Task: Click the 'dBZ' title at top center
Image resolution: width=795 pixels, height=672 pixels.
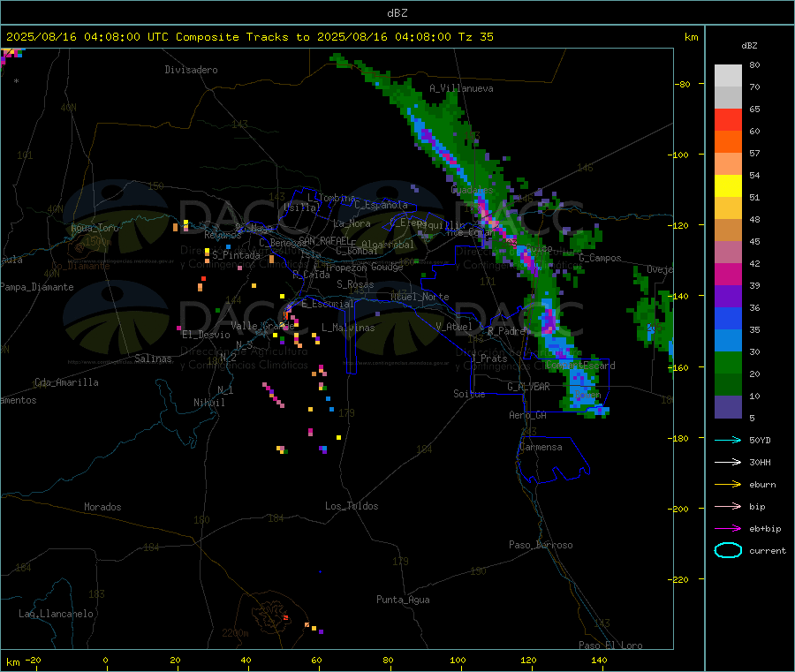Action: (x=397, y=13)
